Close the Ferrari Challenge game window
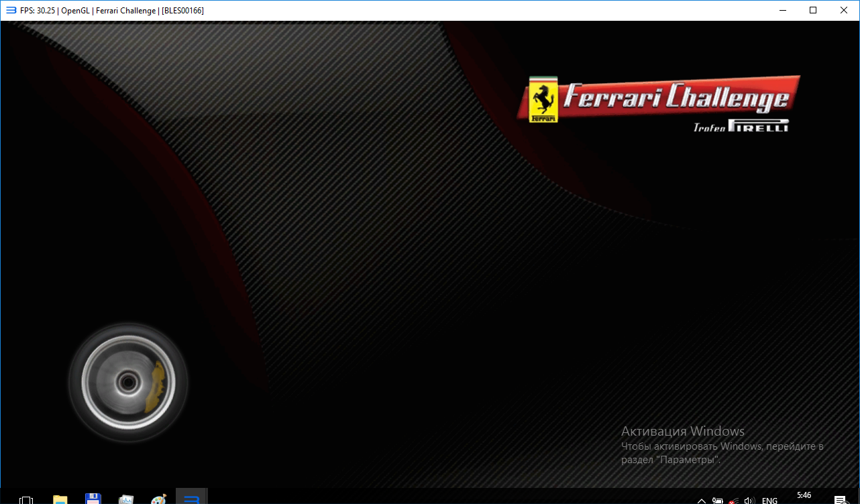This screenshot has width=860, height=504. (844, 10)
